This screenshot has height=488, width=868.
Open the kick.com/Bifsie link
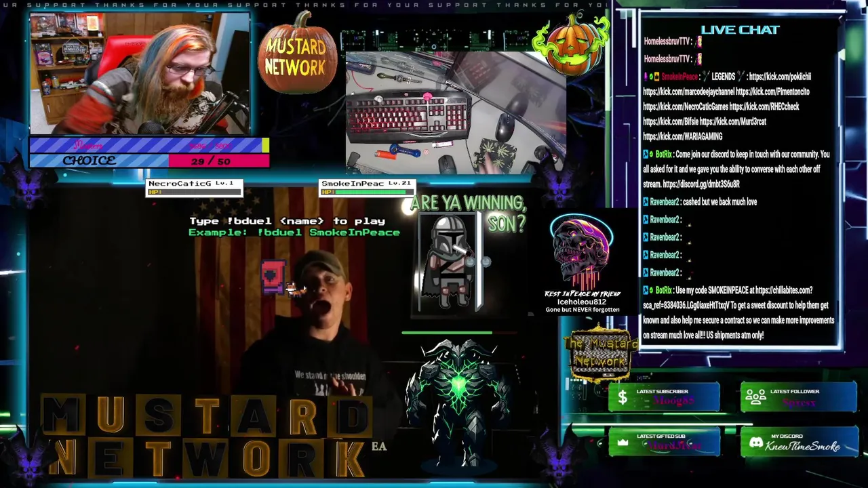tap(670, 121)
